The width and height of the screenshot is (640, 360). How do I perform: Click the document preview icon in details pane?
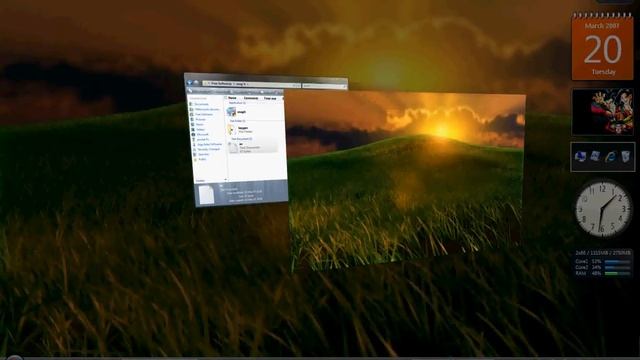[207, 194]
